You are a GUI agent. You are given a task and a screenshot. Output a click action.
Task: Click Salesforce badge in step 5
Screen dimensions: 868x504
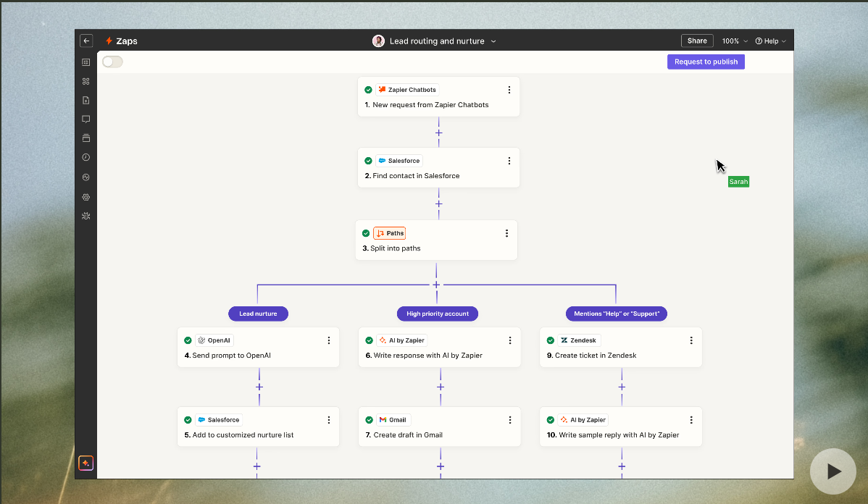[220, 420]
